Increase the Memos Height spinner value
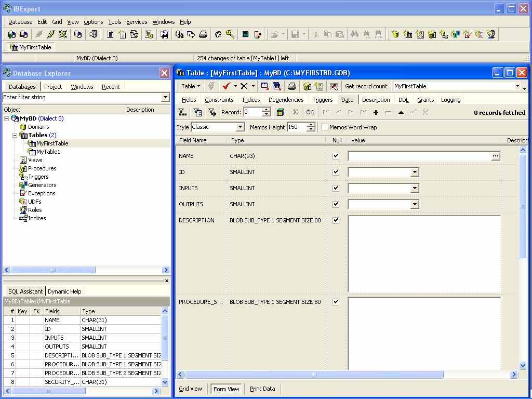Screen dimensions: 532x399 pyautogui.click(x=311, y=125)
